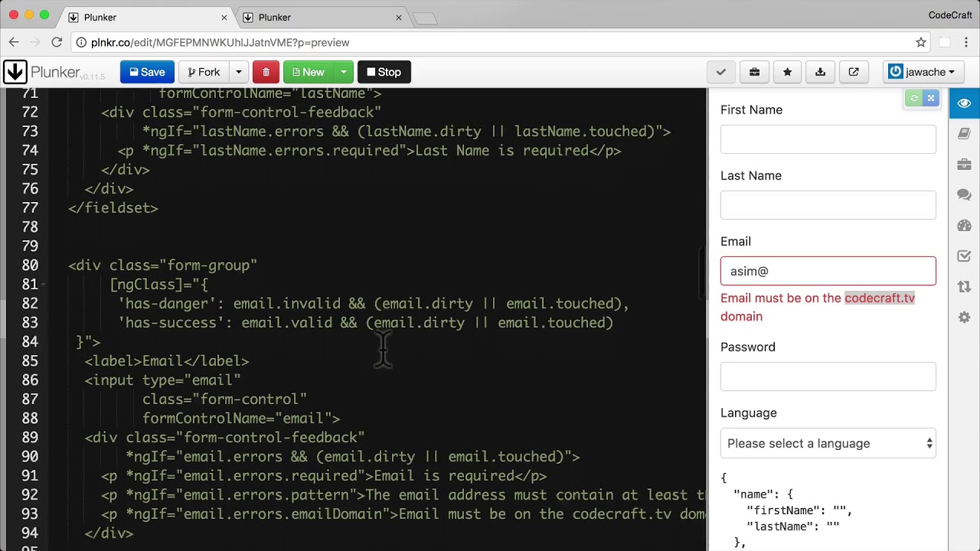The height and width of the screenshot is (551, 980).
Task: Create a New plunk
Action: click(x=308, y=72)
